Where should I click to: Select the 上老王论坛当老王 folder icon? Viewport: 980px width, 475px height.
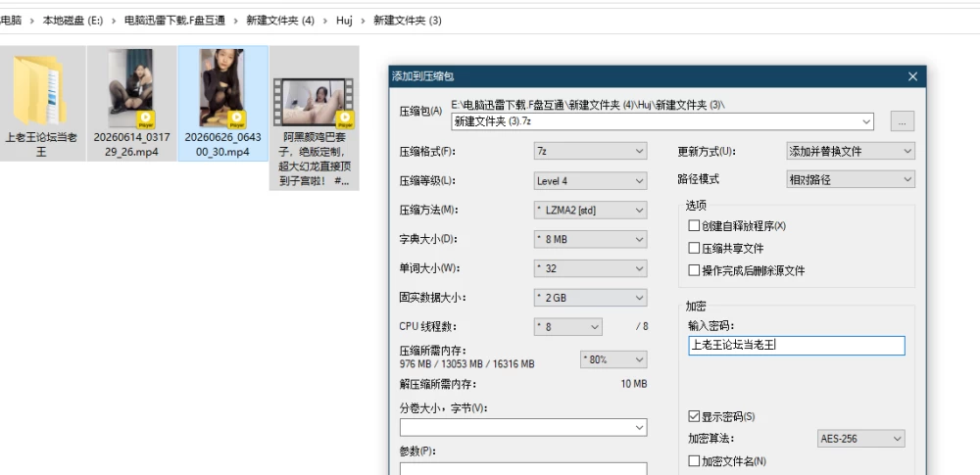[40, 91]
